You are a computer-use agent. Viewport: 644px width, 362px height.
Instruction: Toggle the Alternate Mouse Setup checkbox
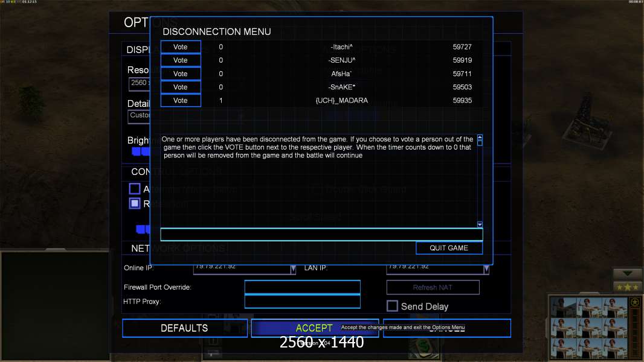coord(135,189)
